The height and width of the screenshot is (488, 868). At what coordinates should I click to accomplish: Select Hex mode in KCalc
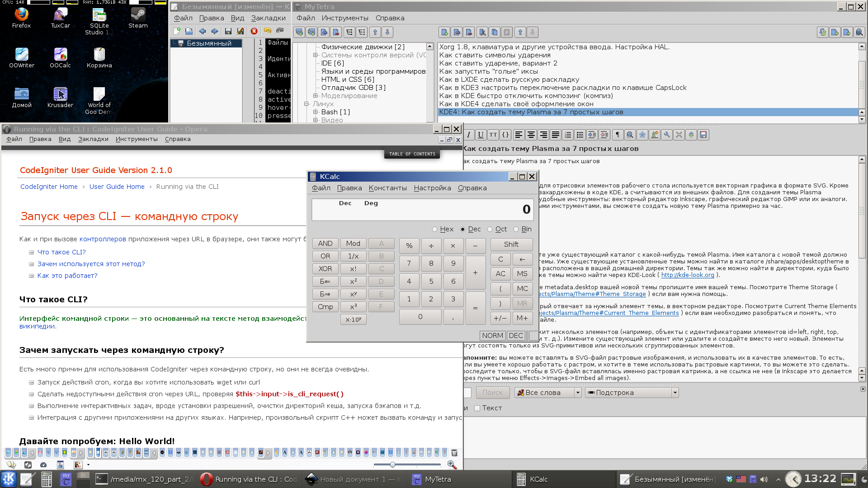443,229
